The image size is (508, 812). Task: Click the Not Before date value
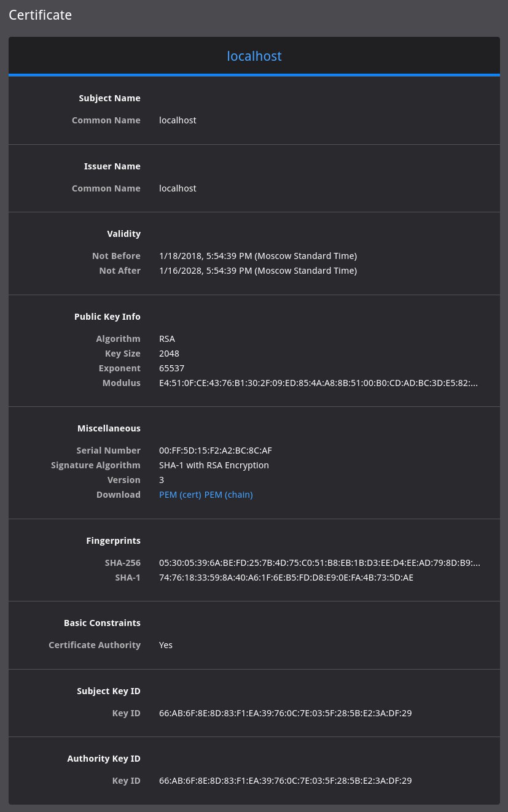(258, 256)
